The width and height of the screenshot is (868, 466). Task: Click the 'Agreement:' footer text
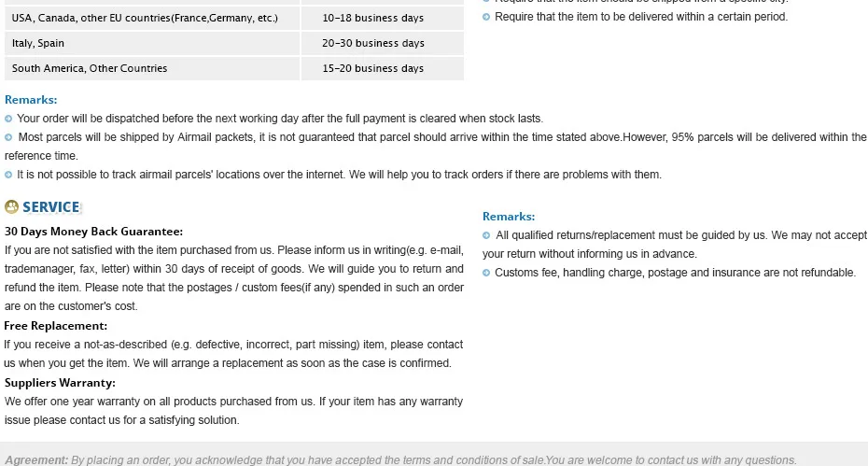tap(36, 459)
